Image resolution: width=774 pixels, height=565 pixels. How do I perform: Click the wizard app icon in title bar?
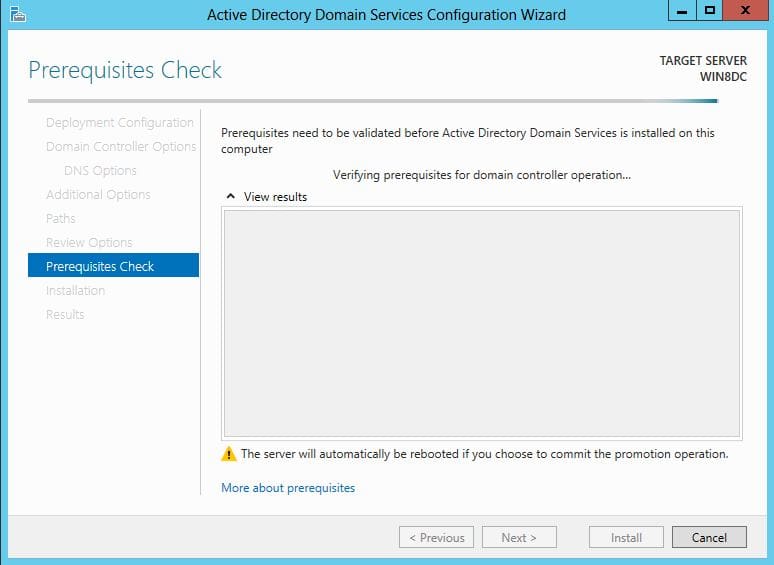(18, 14)
